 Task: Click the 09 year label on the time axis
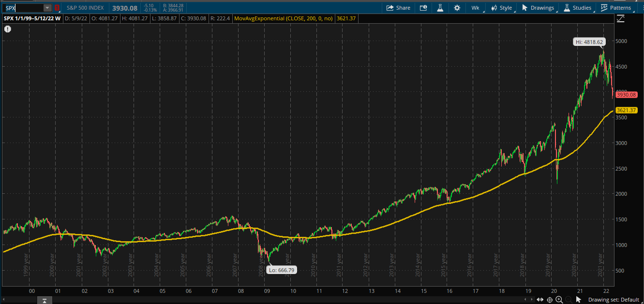[x=267, y=291]
